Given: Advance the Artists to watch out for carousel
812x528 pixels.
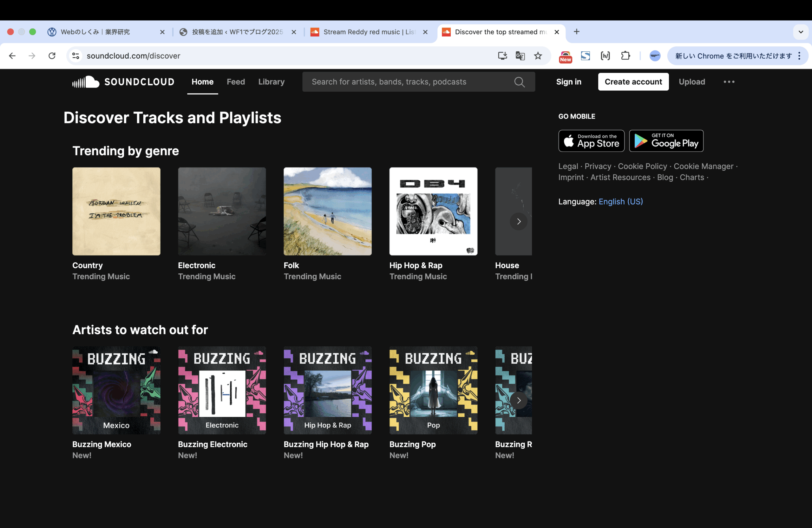Looking at the screenshot, I should [x=519, y=401].
